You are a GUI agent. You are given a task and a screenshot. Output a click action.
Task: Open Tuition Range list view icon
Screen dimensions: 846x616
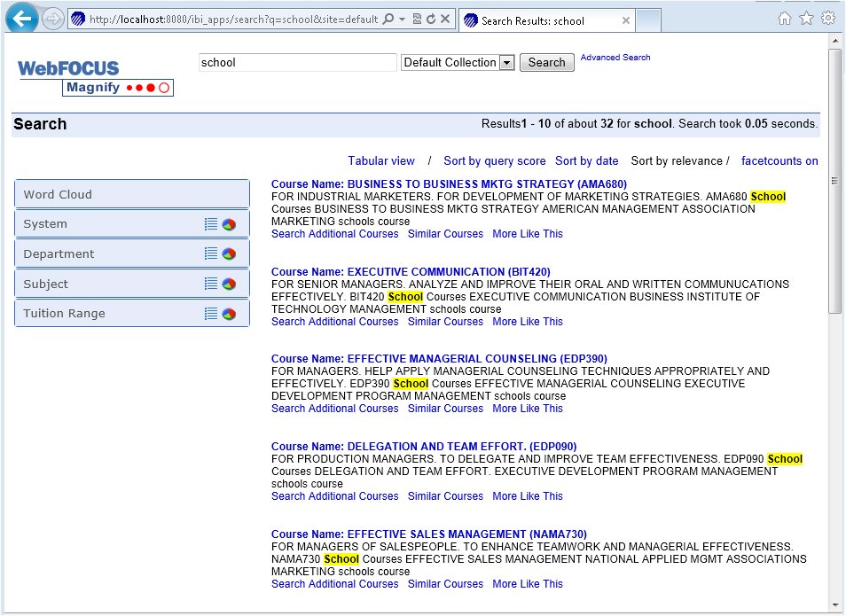point(210,313)
